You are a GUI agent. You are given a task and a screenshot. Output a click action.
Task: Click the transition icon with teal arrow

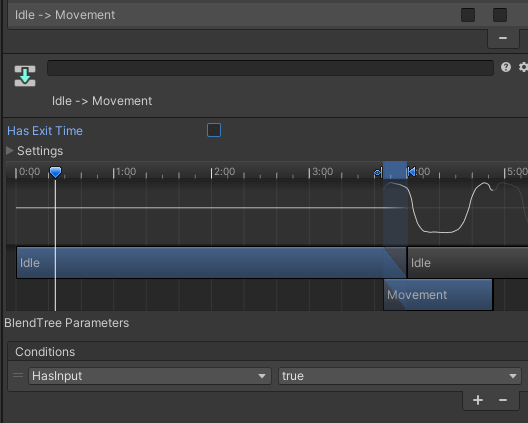25,76
